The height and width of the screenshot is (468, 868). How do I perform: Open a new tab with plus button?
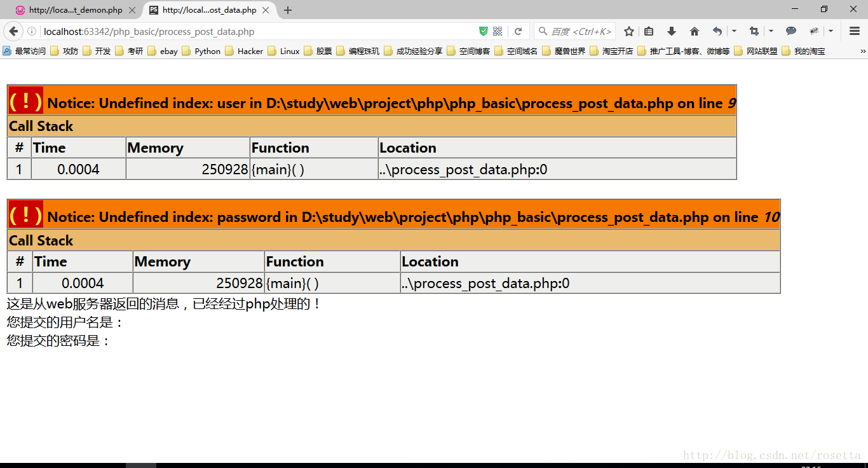[288, 10]
